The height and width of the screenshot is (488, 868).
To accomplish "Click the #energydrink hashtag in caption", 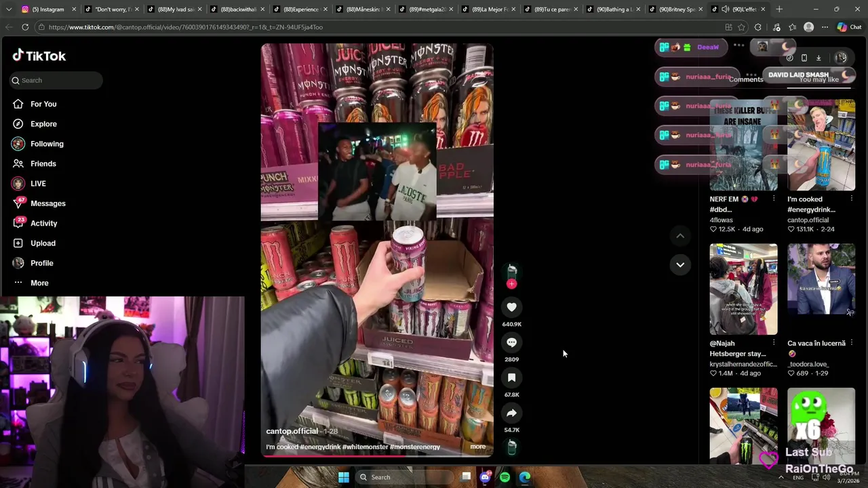I will [320, 447].
